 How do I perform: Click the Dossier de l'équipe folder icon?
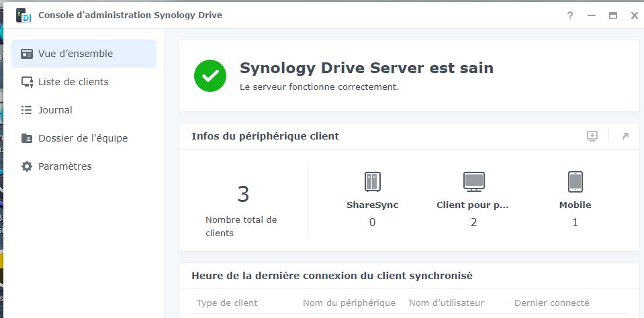click(x=27, y=138)
